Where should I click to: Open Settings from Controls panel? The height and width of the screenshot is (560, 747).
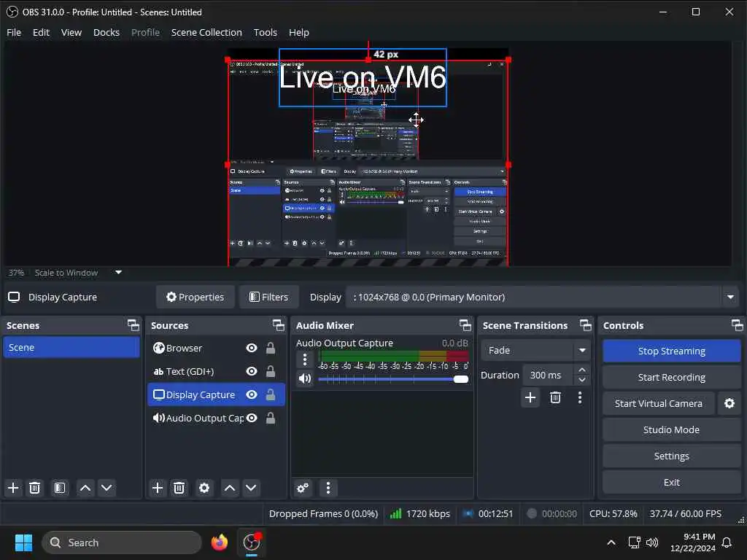671,456
